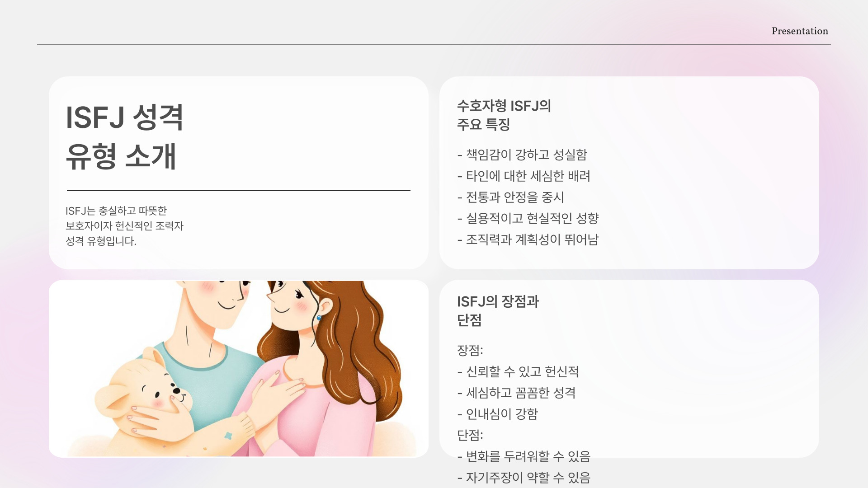Click the teddy bear in the illustration
The image size is (868, 488).
145,398
